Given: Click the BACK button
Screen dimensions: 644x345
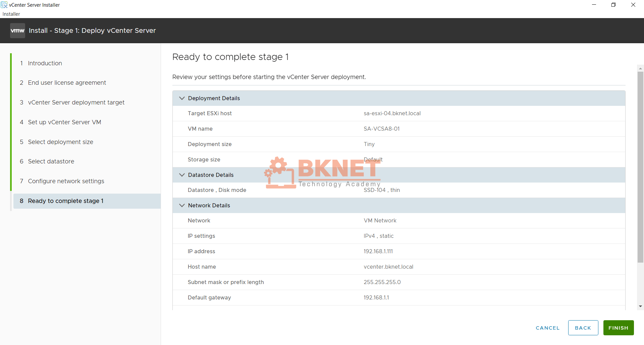Looking at the screenshot, I should (x=583, y=328).
